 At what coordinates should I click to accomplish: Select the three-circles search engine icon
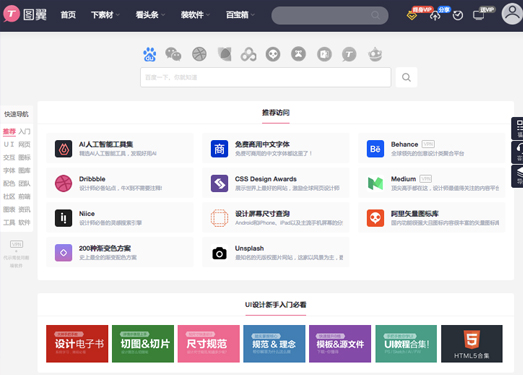point(248,54)
